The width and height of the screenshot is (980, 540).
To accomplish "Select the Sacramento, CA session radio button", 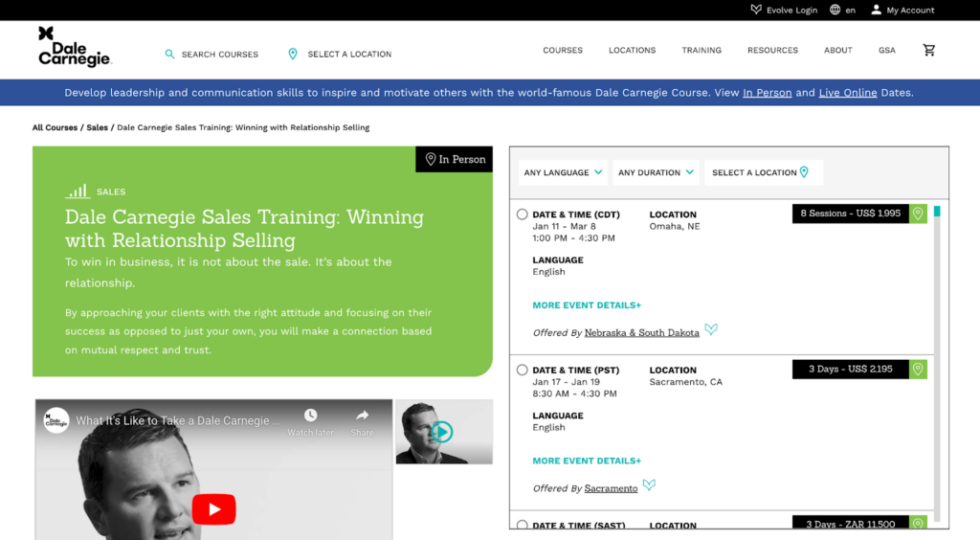I will point(522,370).
